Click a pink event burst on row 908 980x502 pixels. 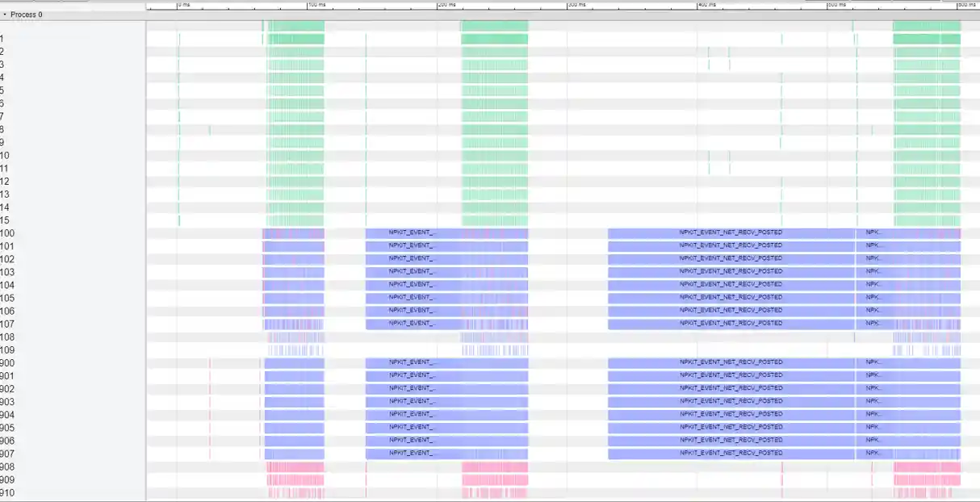[x=295, y=466]
